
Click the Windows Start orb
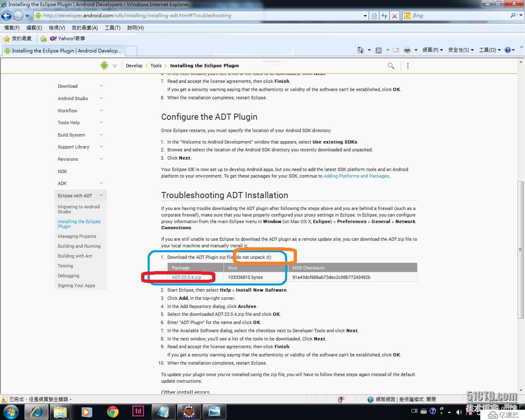coord(11,411)
